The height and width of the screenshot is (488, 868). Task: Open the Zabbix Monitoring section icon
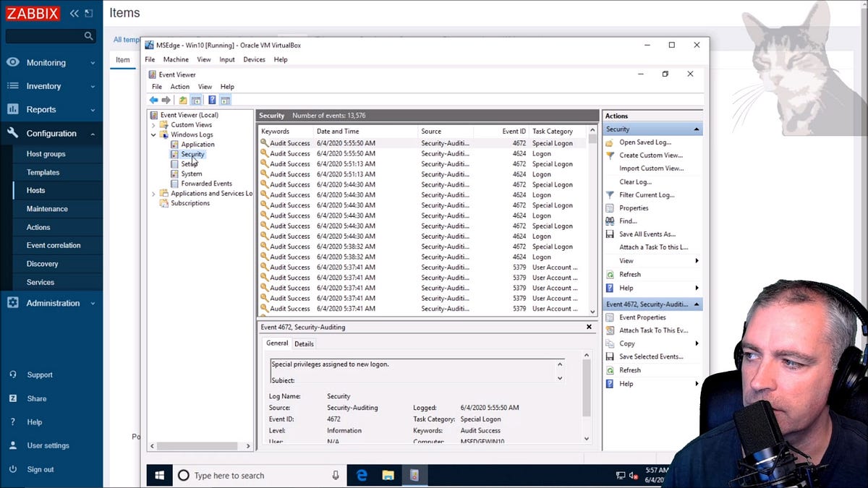pyautogui.click(x=12, y=62)
